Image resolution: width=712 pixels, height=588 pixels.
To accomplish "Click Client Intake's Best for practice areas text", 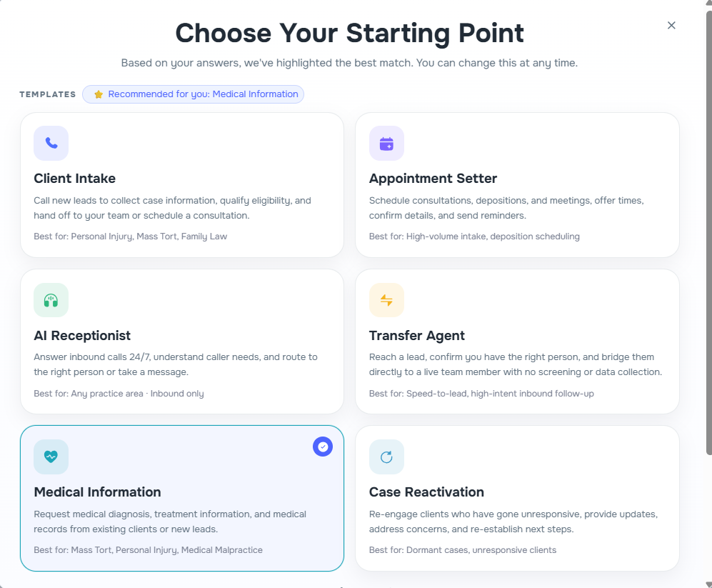I will click(x=131, y=236).
